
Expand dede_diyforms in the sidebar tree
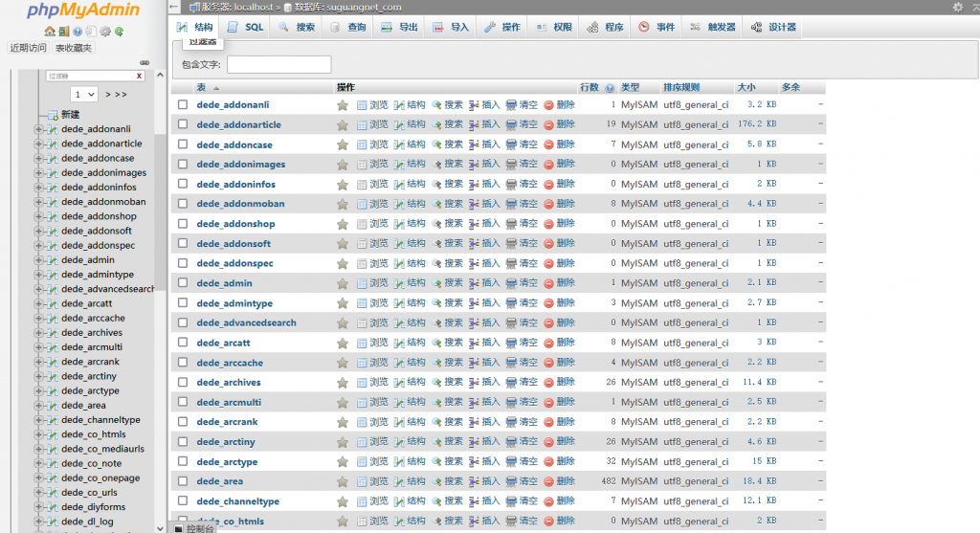38,507
